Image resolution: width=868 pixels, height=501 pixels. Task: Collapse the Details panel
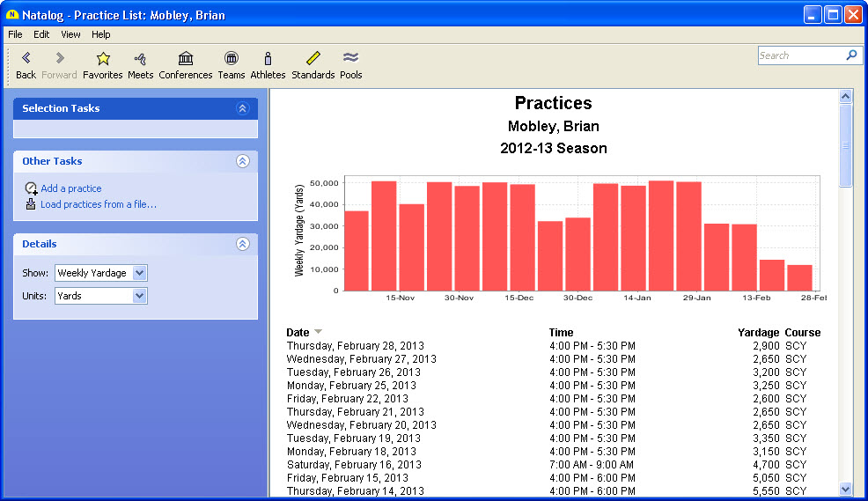coord(243,244)
